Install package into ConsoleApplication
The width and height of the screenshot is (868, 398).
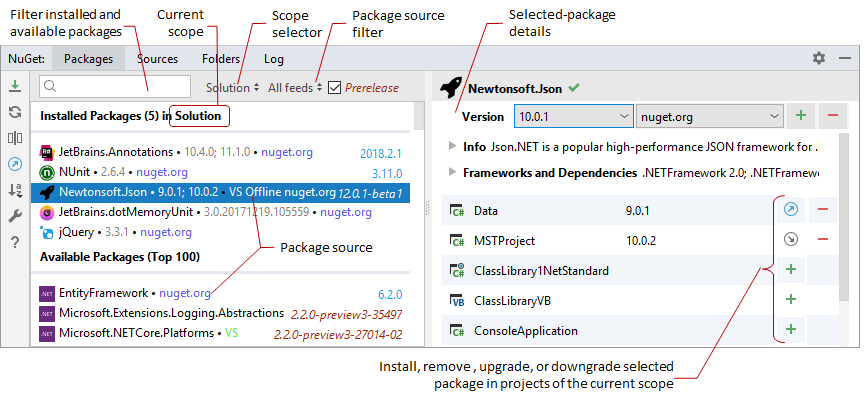point(792,329)
